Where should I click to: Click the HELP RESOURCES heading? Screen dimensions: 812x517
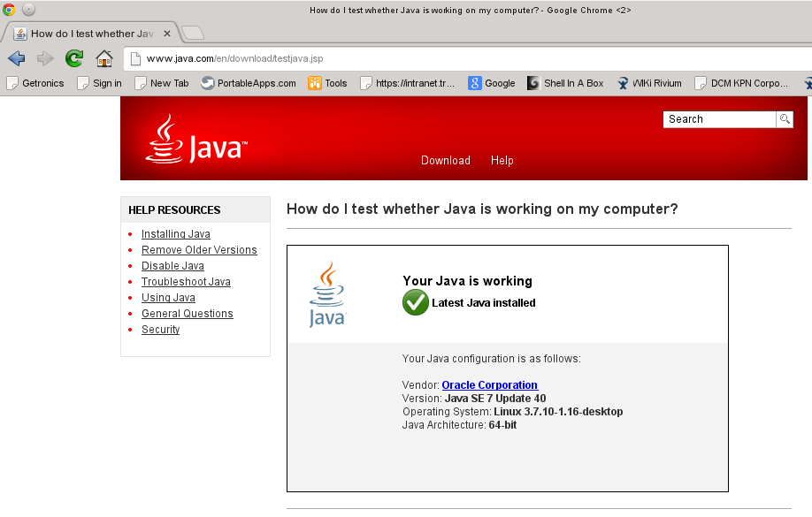tap(174, 210)
